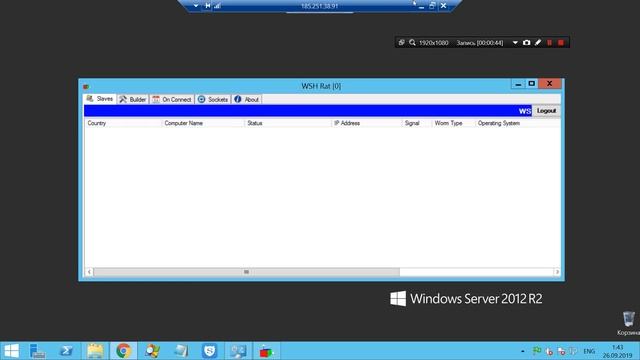Pause the screen recording

[x=549, y=42]
